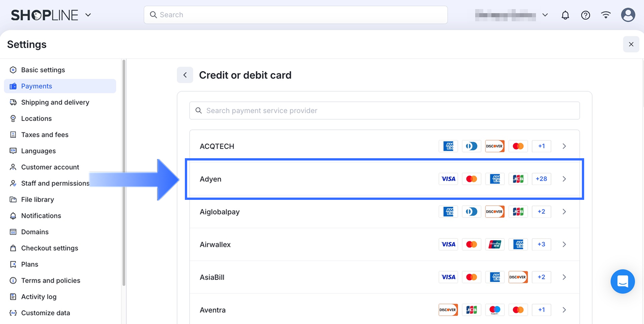Click the back arrow beside Credit or debit card

pos(185,75)
